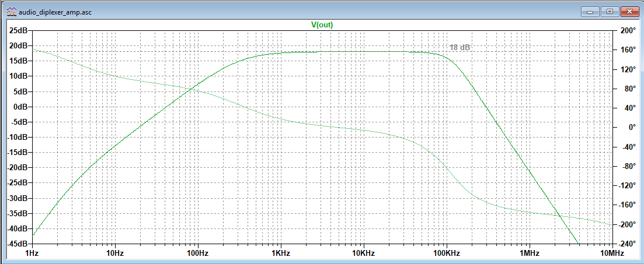This screenshot has height=264, width=644.
Task: Click the 100Hz frequency axis label
Action: 199,252
